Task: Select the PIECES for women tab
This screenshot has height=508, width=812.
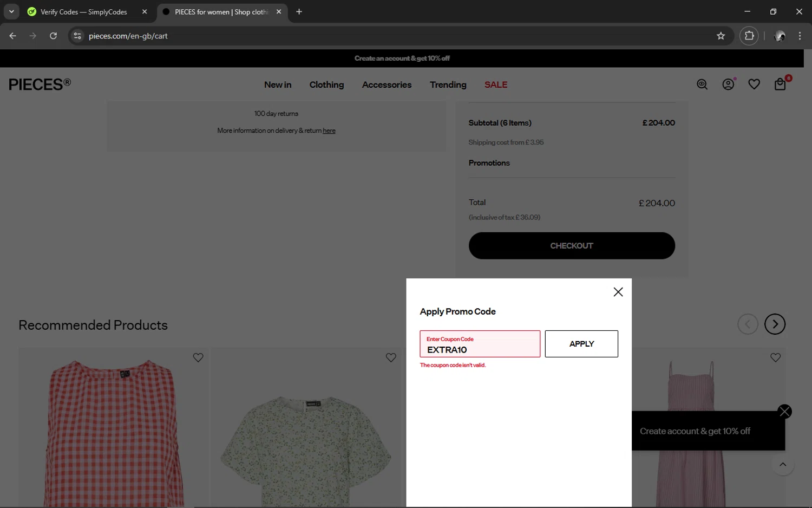Action: coord(221,12)
